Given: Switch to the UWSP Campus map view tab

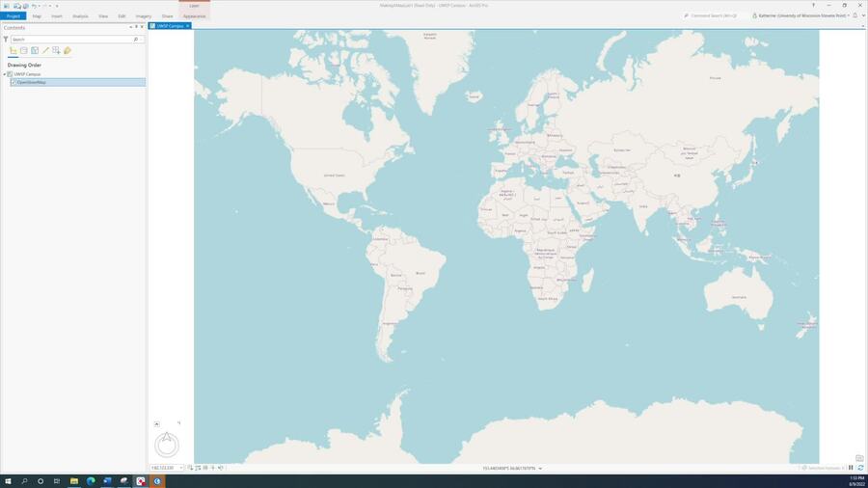Looking at the screenshot, I should coord(170,26).
